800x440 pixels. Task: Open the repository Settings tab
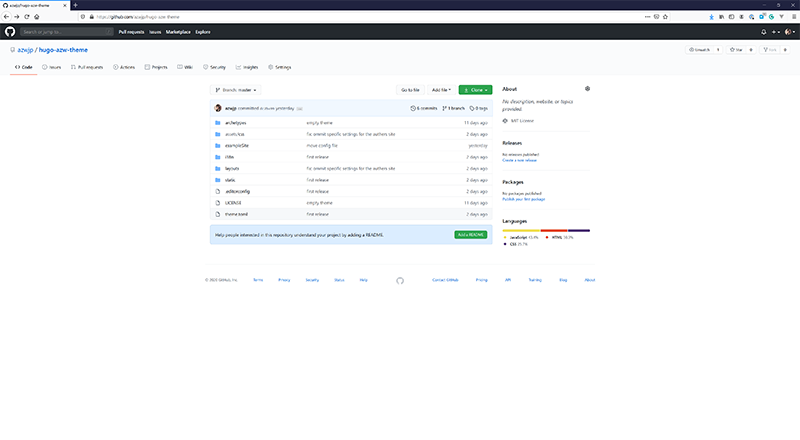[x=280, y=67]
